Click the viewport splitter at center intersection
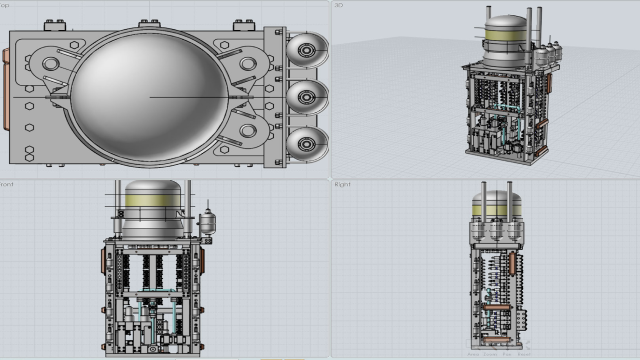 coord(330,179)
